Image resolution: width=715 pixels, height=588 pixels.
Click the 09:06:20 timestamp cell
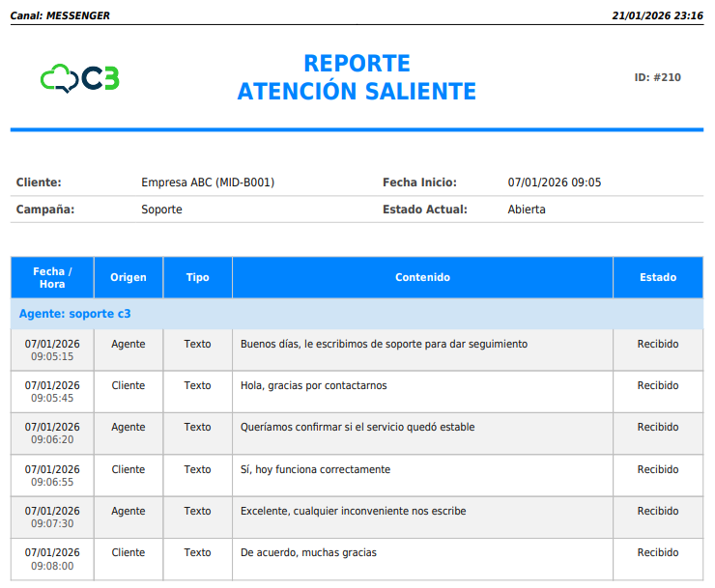[x=52, y=439]
